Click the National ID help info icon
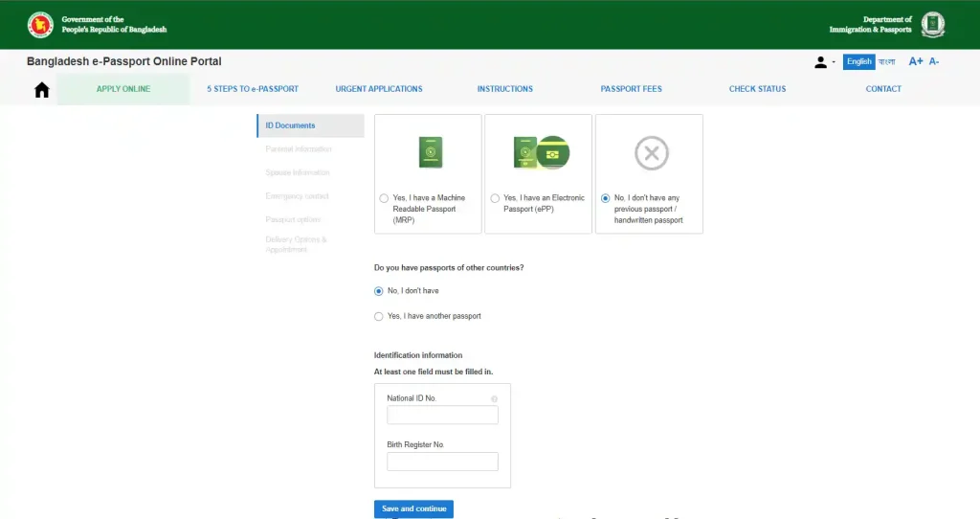 click(x=494, y=398)
